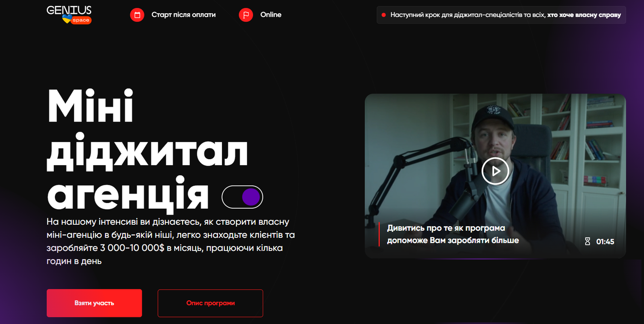Click the 01:45 video duration text
The width and height of the screenshot is (644, 324).
coord(605,241)
